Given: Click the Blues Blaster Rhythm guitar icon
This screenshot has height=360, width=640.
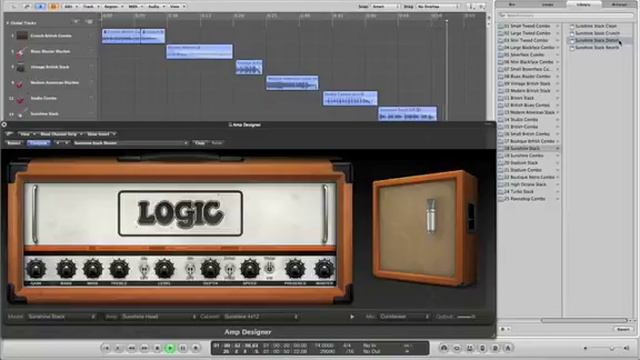Looking at the screenshot, I should [x=21, y=52].
